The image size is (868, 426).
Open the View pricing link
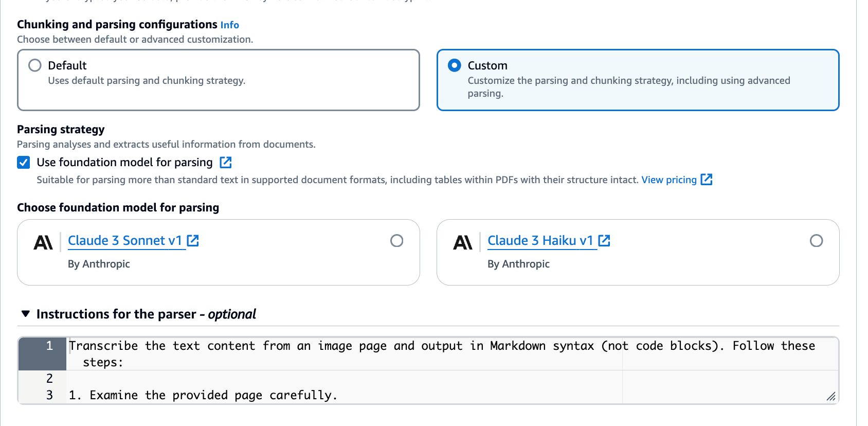(x=669, y=180)
